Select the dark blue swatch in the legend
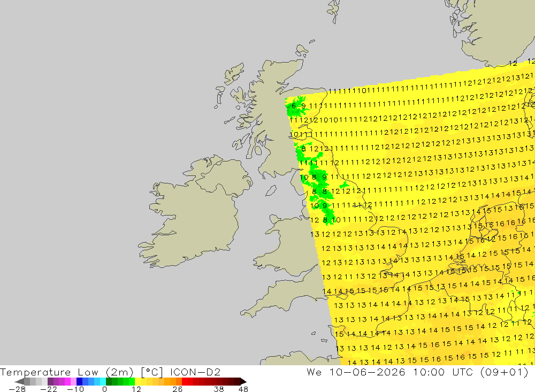535x392 pixels. 79,381
